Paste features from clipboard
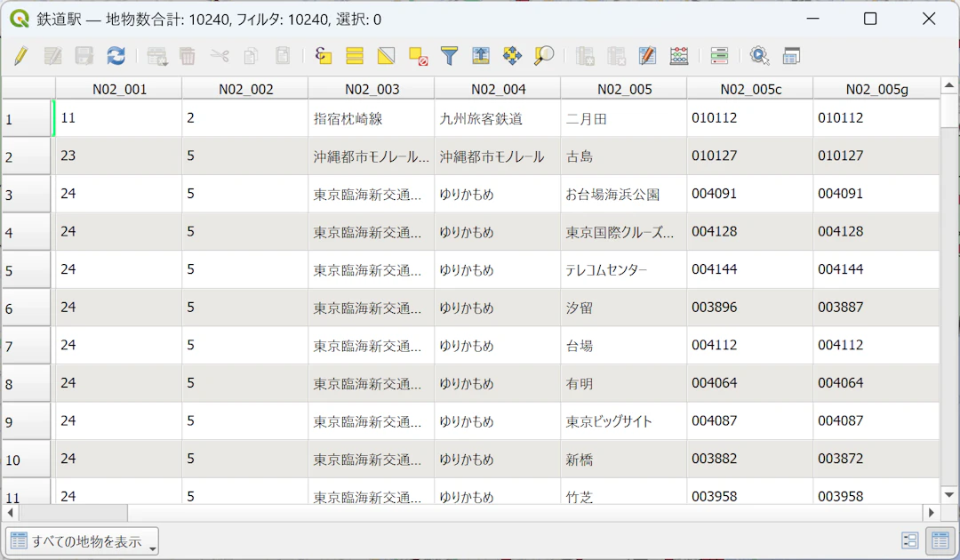 click(283, 56)
